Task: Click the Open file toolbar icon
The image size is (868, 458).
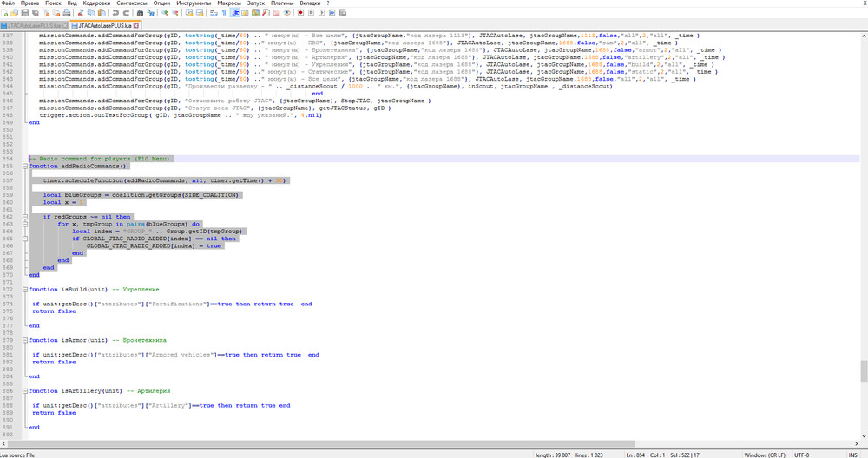Action: (x=14, y=12)
